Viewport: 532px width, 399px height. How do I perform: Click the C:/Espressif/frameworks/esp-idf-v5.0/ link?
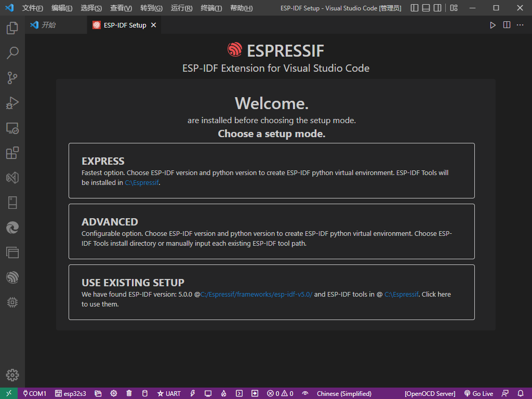[x=256, y=294]
